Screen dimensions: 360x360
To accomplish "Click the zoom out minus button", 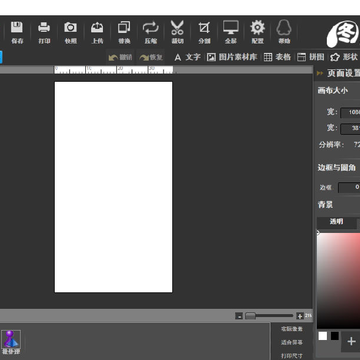I will pos(239,316).
